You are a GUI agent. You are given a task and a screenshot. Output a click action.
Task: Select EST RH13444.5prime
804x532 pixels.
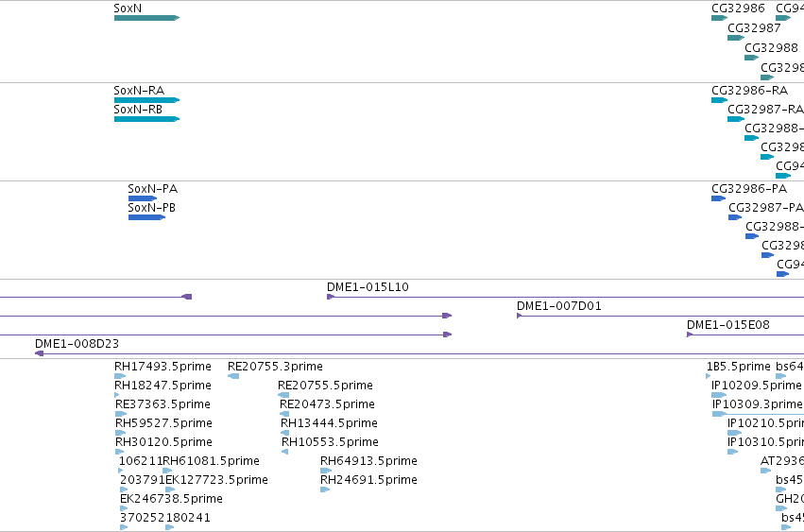tap(285, 433)
